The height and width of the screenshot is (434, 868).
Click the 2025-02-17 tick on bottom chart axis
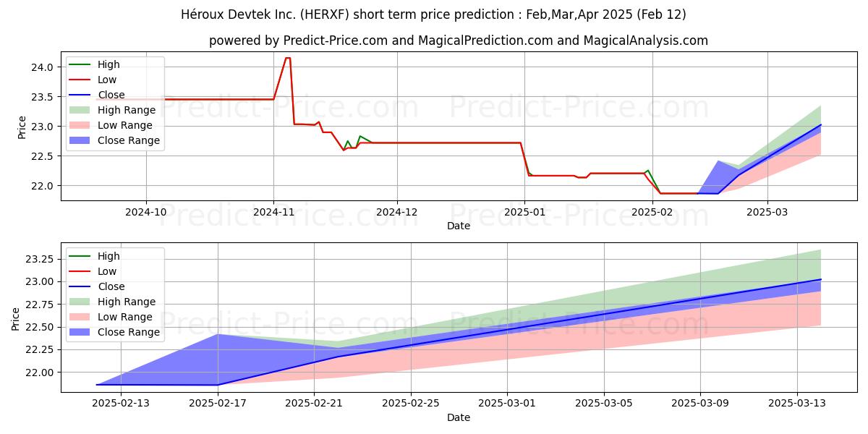218,404
